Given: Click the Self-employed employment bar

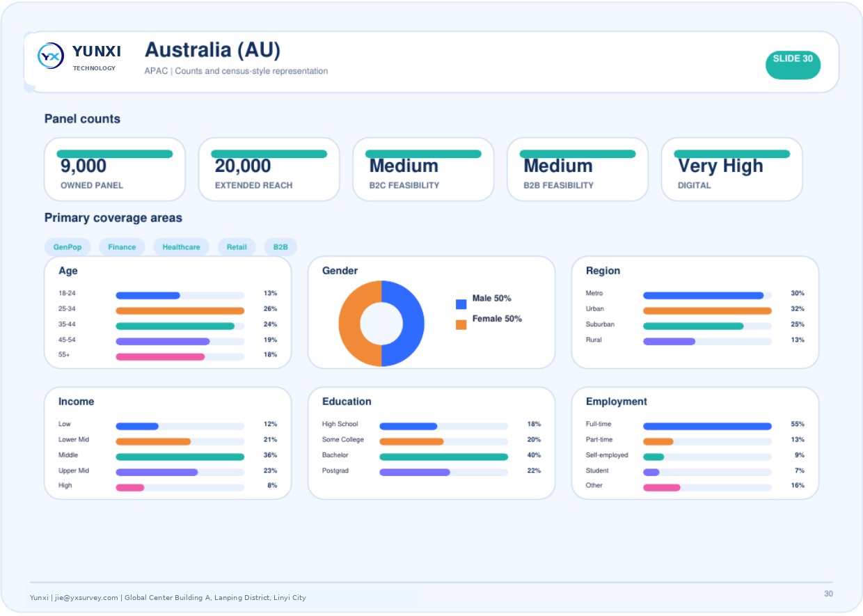Looking at the screenshot, I should pos(654,457).
